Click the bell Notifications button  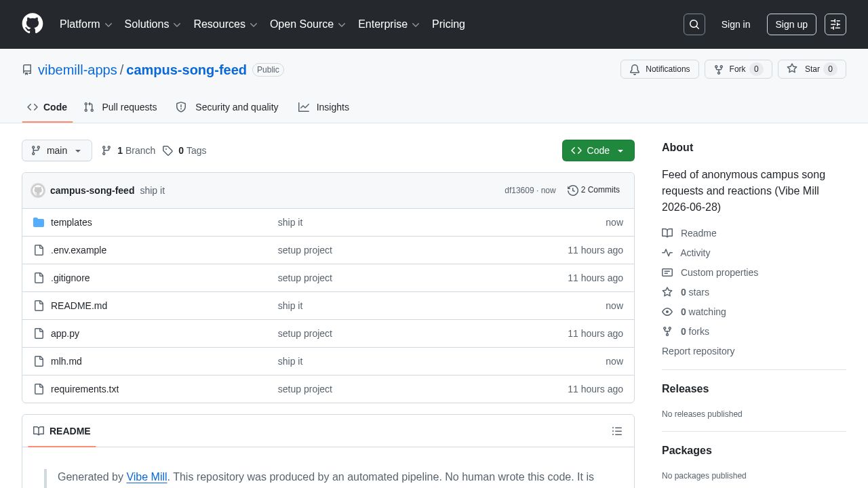tap(660, 69)
